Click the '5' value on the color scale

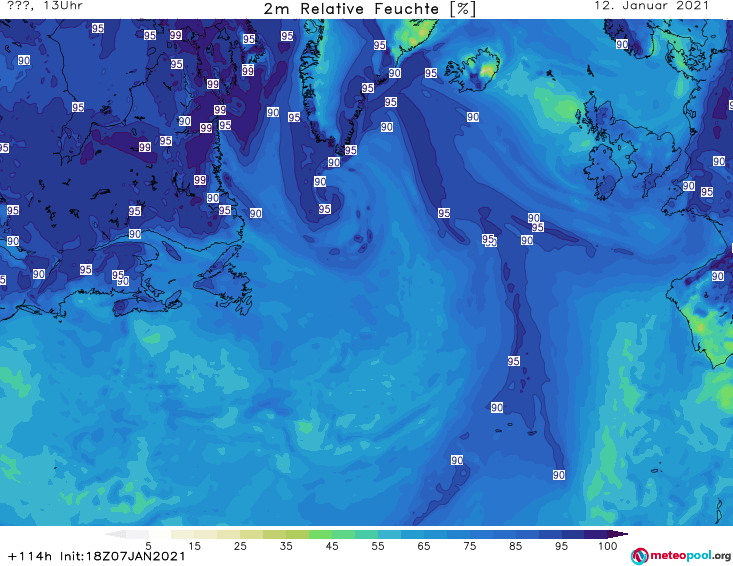point(148,546)
